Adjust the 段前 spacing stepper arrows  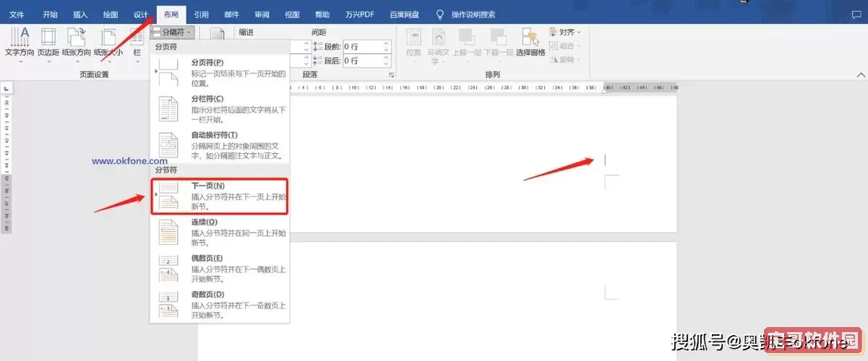387,46
